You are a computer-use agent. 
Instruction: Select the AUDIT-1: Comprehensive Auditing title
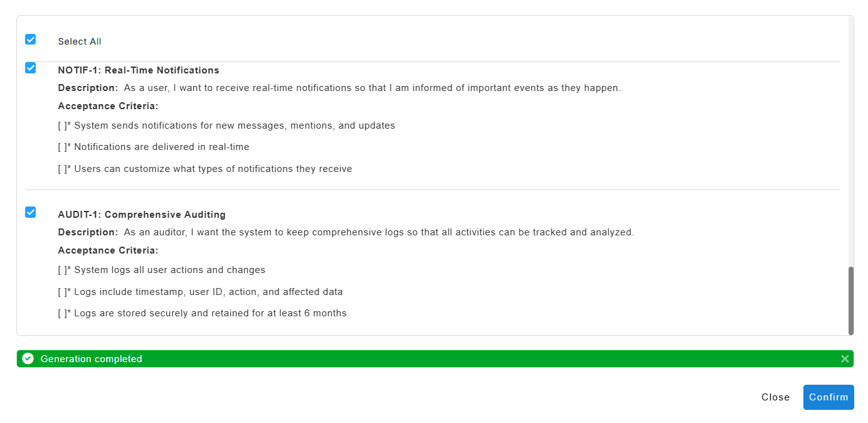click(142, 215)
